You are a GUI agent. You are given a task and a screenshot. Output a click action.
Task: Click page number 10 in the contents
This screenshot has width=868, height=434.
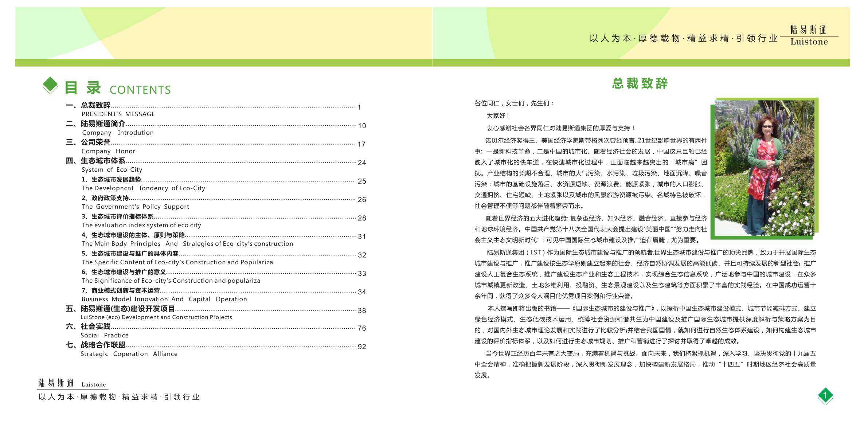click(x=362, y=126)
